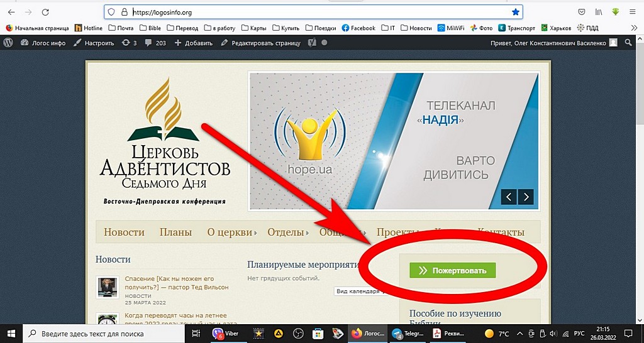Open the MiWiFi bookmark
The height and width of the screenshot is (343, 644).
[451, 28]
